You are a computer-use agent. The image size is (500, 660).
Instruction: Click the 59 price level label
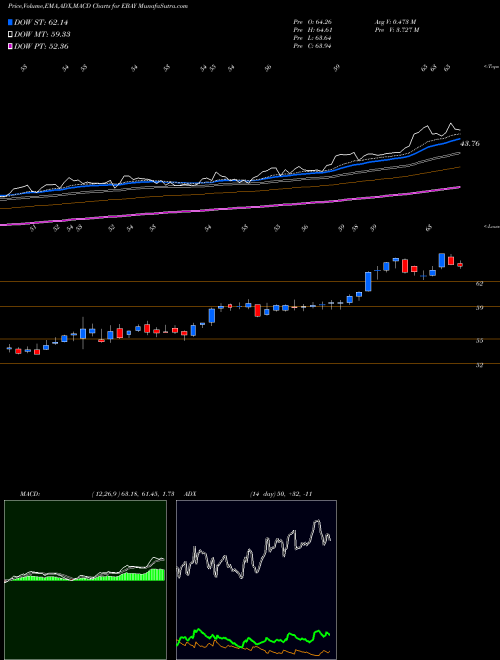[x=479, y=308]
